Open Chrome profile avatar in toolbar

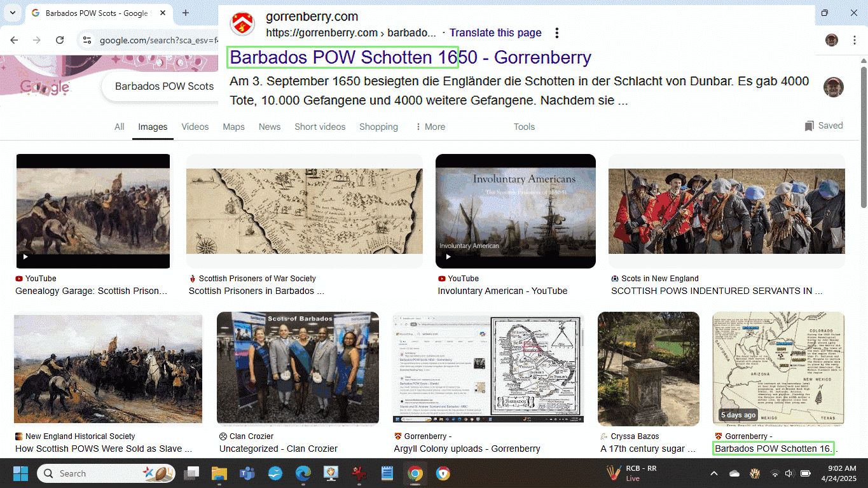tap(832, 40)
